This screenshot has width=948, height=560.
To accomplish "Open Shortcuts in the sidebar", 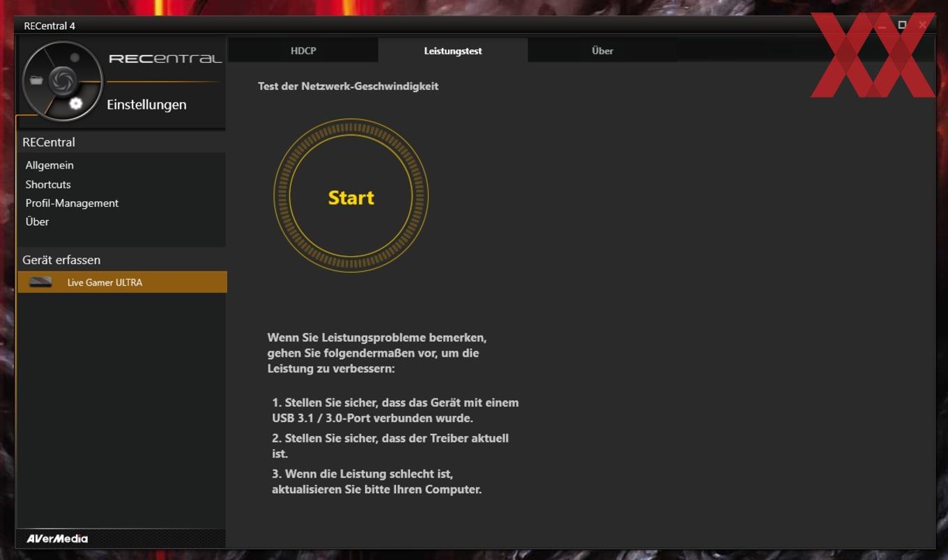I will pos(48,185).
